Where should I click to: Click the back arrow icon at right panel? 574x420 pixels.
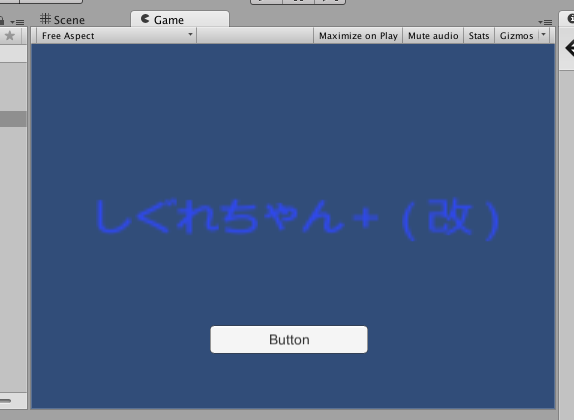pos(569,48)
